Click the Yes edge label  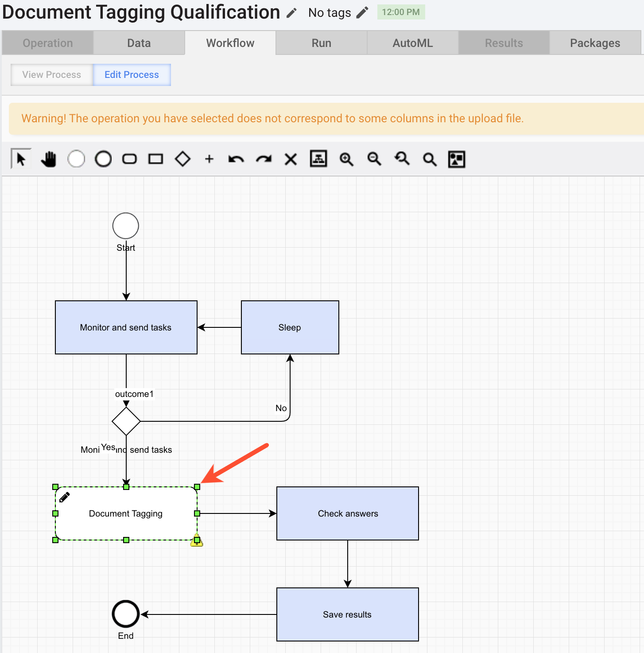pyautogui.click(x=108, y=447)
